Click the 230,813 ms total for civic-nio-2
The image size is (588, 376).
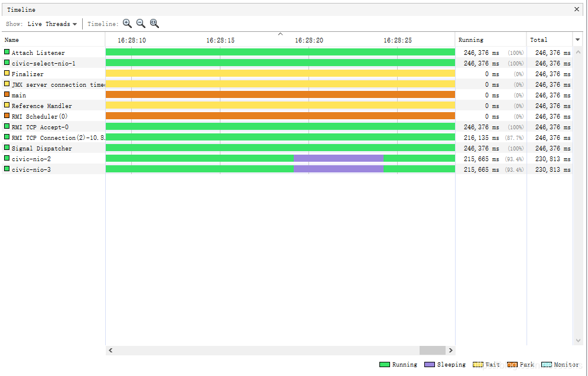[x=553, y=159]
